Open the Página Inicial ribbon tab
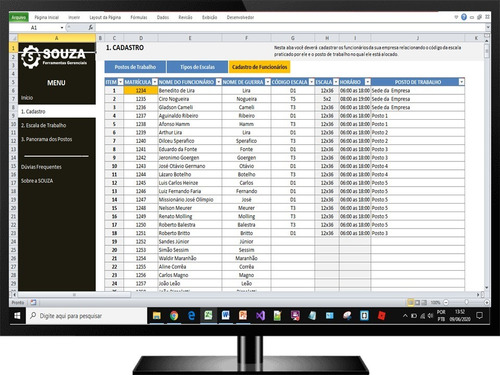Image resolution: width=500 pixels, height=375 pixels. pos(47,17)
